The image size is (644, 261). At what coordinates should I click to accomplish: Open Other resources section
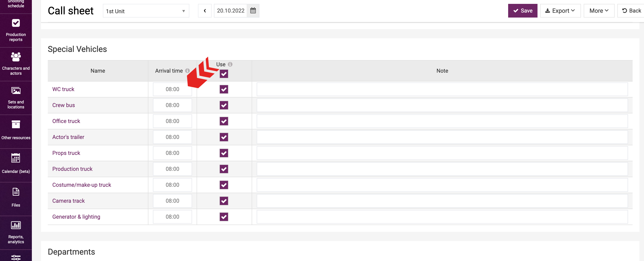[16, 132]
